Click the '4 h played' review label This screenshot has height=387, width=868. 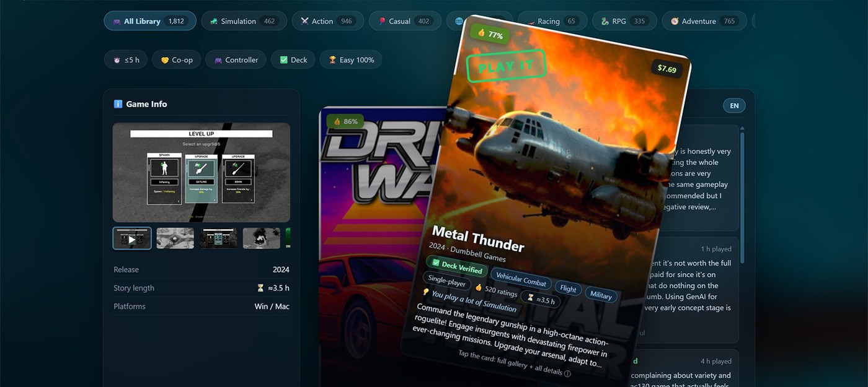pos(716,361)
